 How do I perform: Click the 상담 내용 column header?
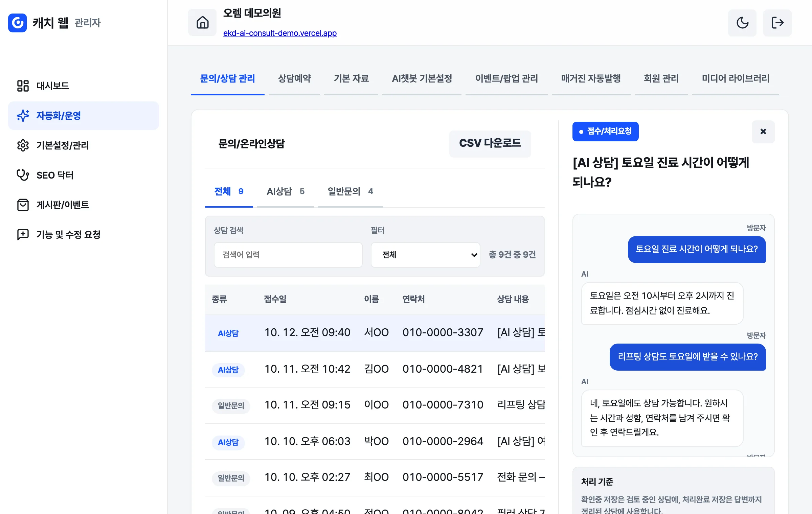513,299
